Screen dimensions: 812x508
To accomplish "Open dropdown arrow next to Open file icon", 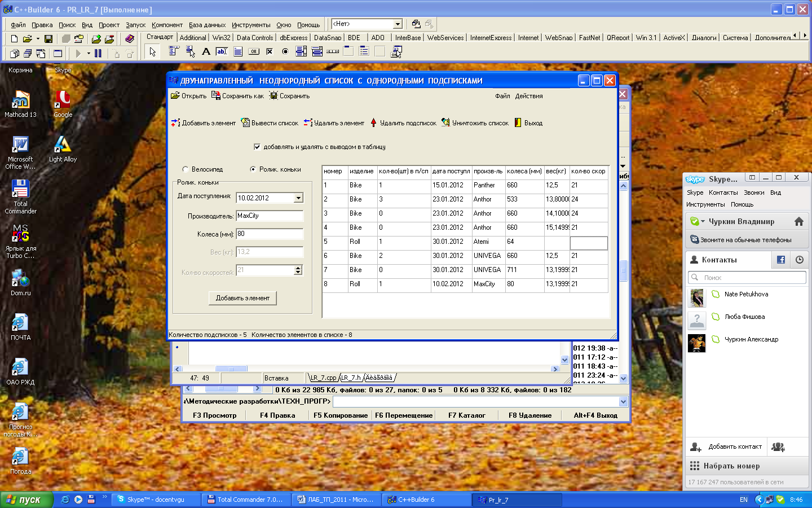I will (38, 39).
